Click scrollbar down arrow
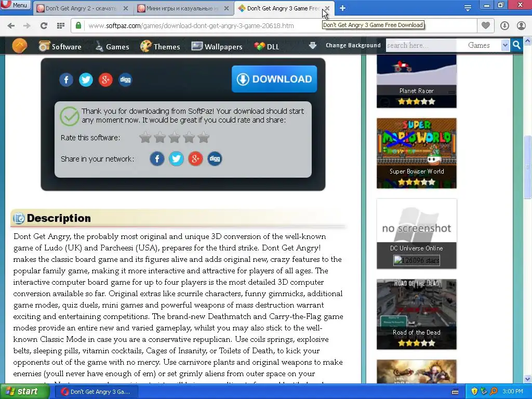Screen dimensions: 532x399 click(527, 379)
